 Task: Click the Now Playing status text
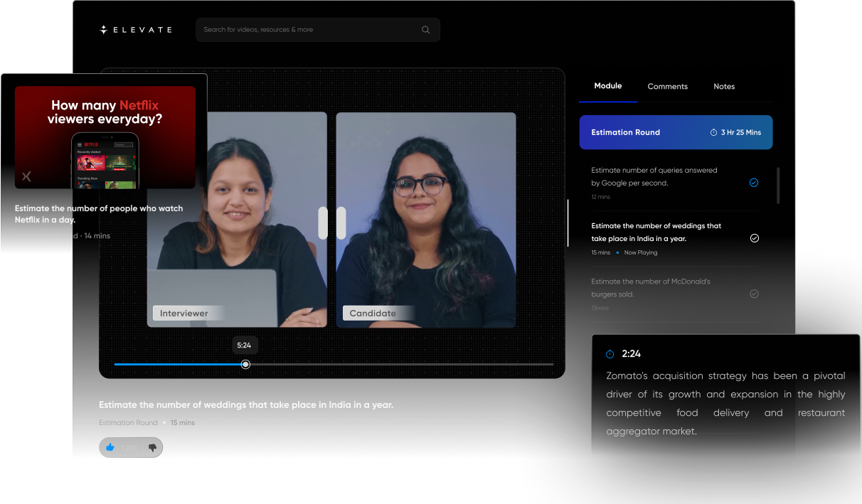(x=641, y=252)
